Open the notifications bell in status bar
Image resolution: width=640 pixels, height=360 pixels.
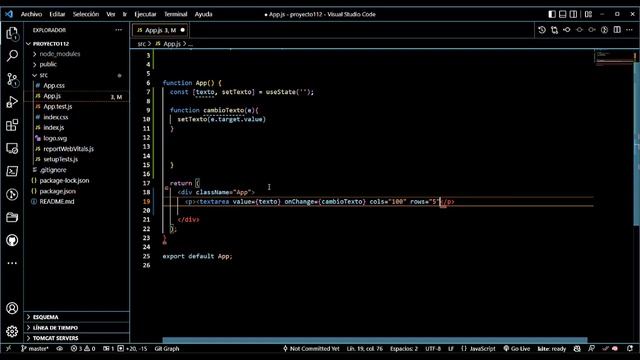[x=630, y=349]
